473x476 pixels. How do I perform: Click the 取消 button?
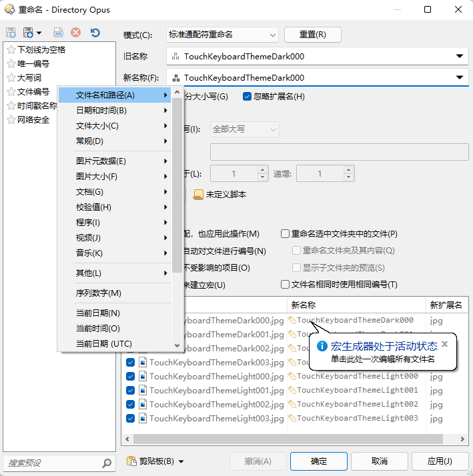(x=380, y=461)
